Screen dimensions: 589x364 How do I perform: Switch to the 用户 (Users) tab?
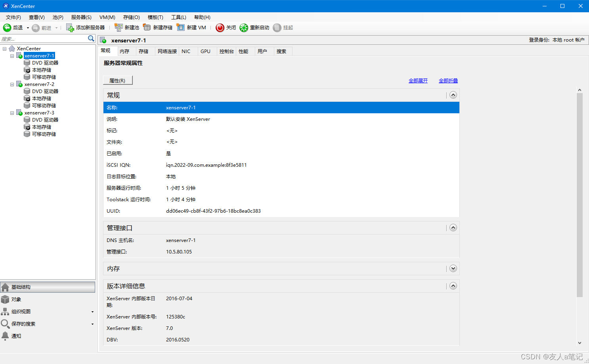tap(265, 51)
